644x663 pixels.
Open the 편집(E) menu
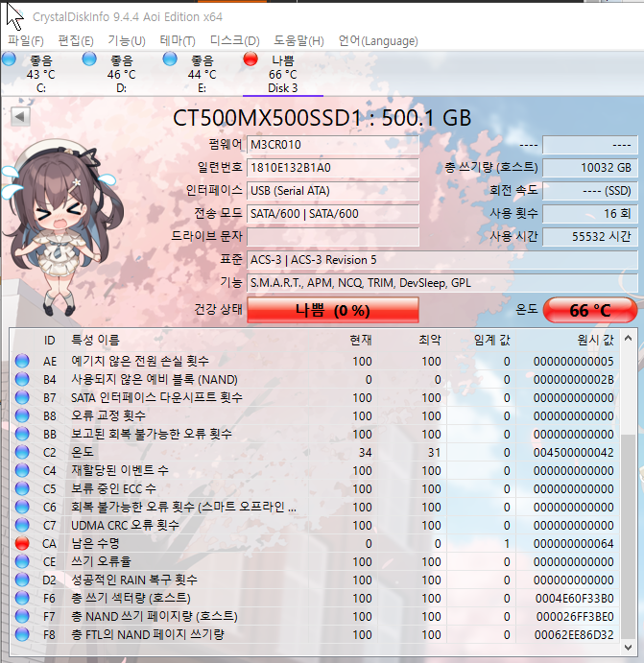coord(76,41)
